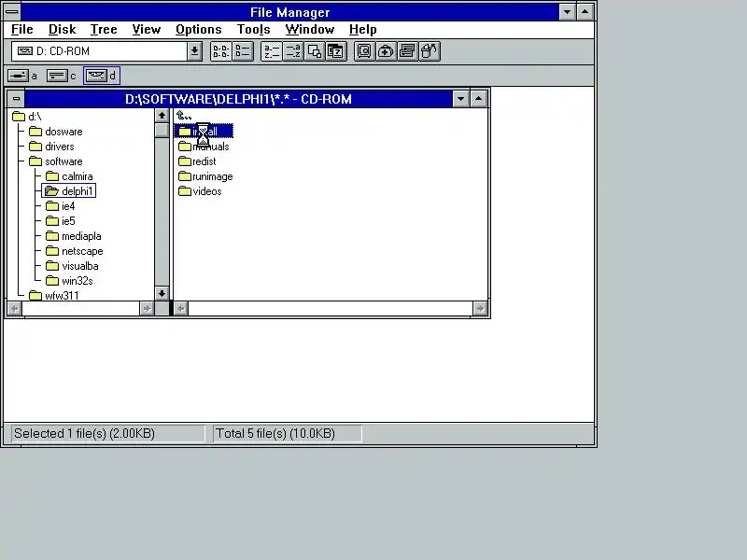Screen dimensions: 747x560
Task: Select the calmira folder in tree
Action: [69, 176]
